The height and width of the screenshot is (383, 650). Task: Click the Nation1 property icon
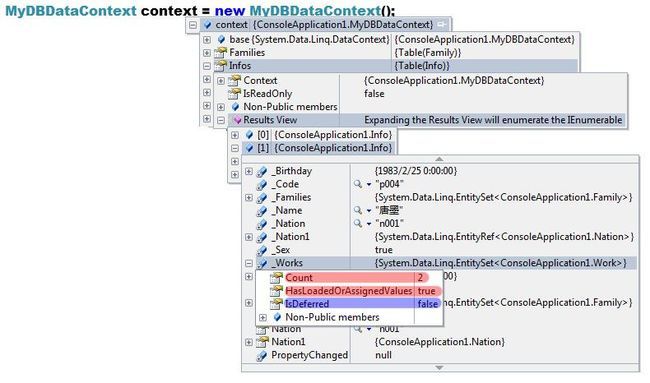click(x=262, y=342)
